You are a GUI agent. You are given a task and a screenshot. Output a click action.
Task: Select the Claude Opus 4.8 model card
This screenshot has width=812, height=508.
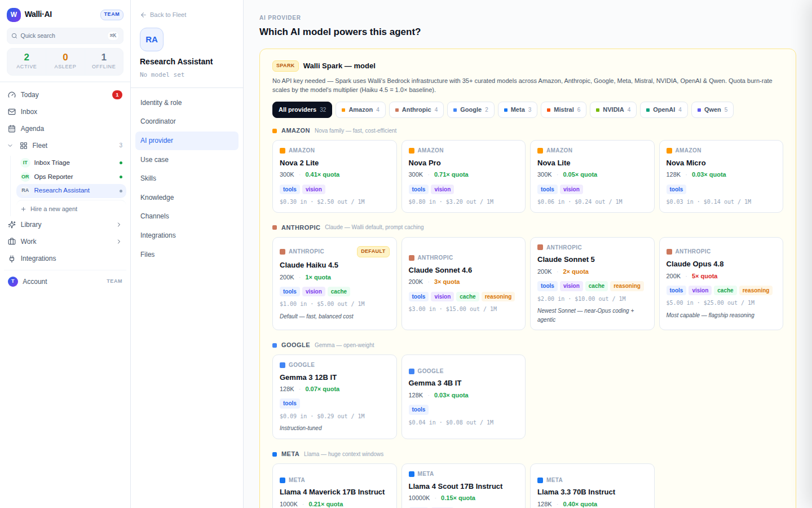coord(721,284)
